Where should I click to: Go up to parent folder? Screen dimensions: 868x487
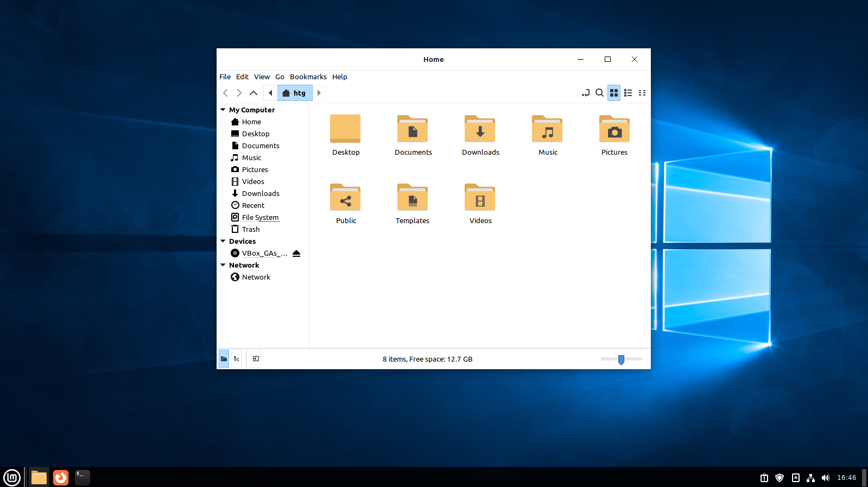click(x=254, y=93)
